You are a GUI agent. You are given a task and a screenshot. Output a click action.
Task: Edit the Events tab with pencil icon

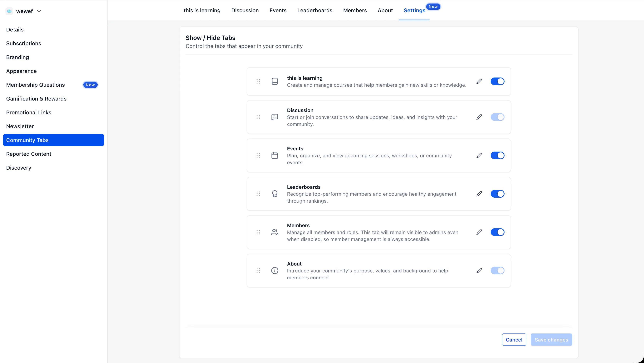coord(479,156)
